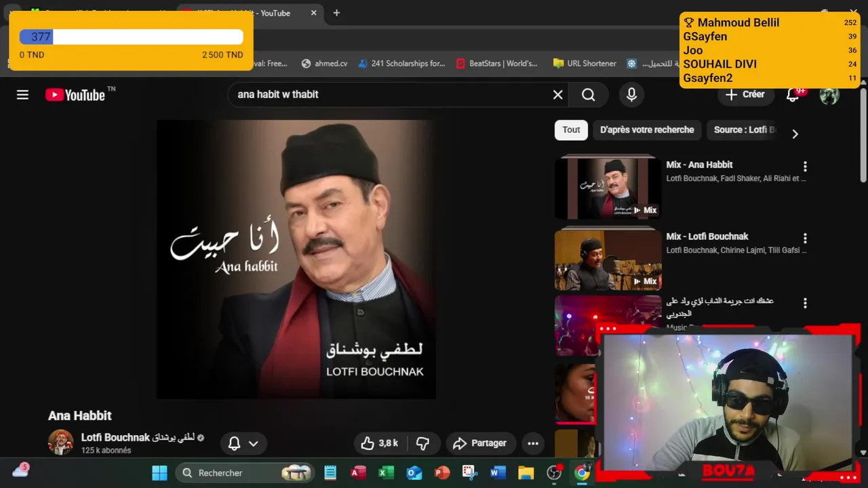Launch Microsoft Access from the taskbar
This screenshot has height=488, width=868.
(358, 472)
